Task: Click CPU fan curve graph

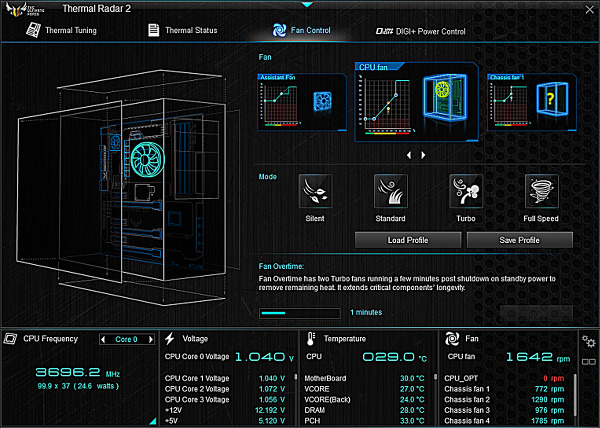Action: 386,104
